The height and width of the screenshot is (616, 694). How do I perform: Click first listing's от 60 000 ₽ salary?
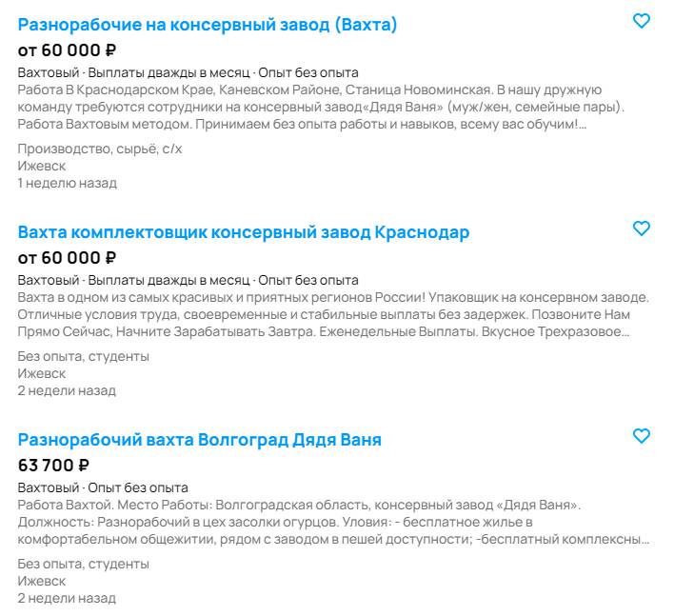tap(67, 50)
